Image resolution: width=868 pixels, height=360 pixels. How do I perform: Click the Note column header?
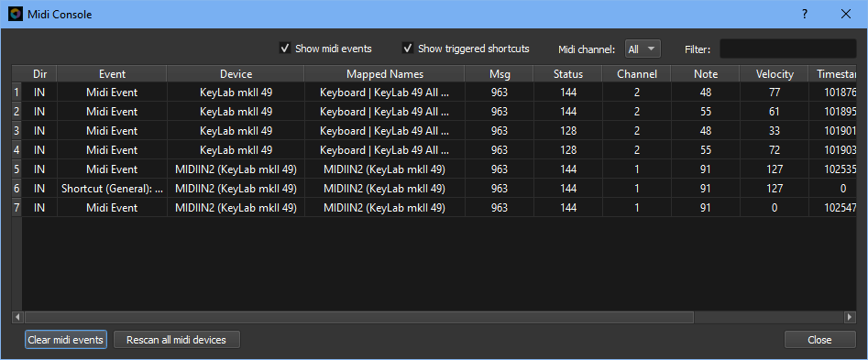[x=705, y=73]
